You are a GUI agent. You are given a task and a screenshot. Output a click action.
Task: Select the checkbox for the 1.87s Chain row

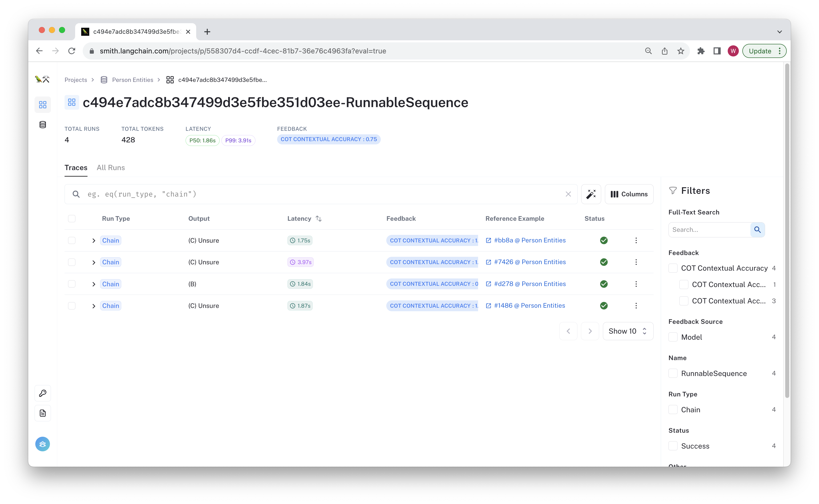(72, 306)
